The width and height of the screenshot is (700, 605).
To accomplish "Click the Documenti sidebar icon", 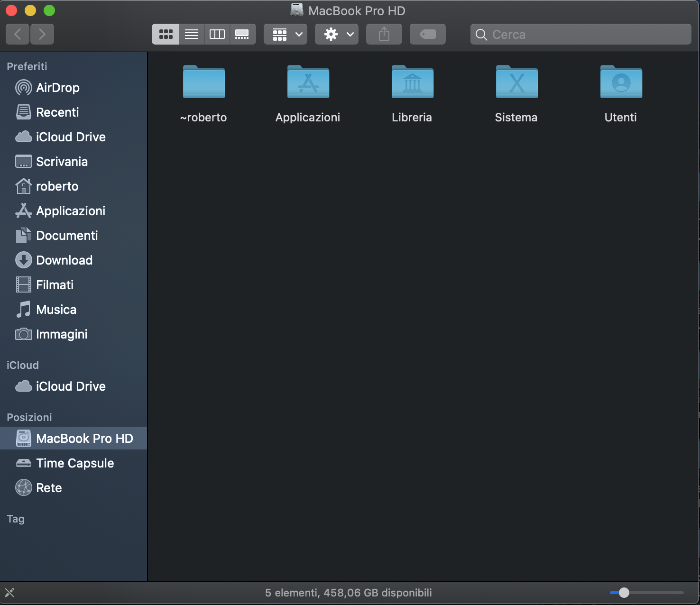I will click(24, 236).
